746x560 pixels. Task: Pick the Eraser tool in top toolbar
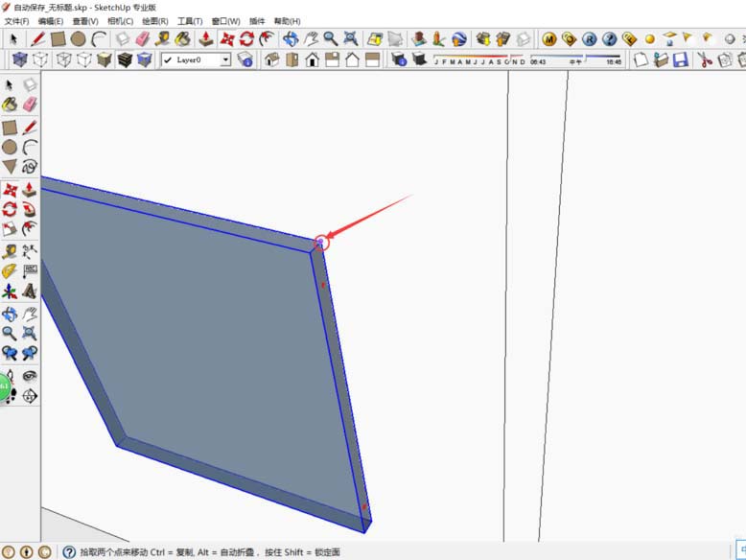[143, 39]
